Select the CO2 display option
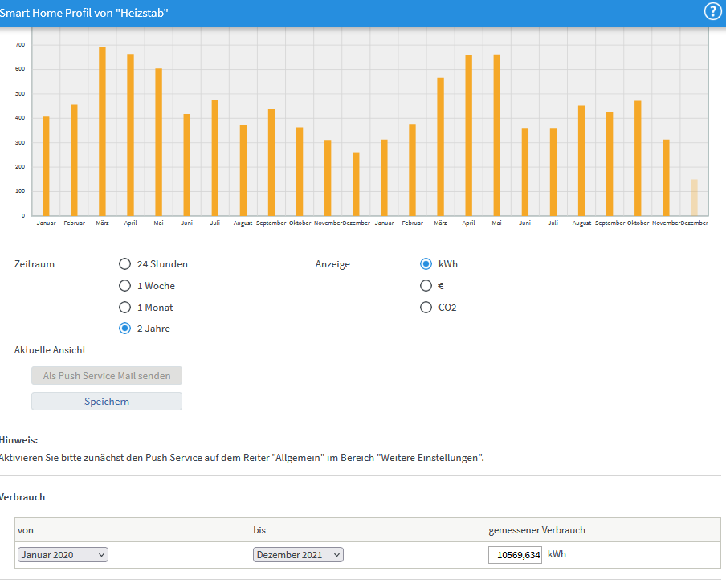 (426, 308)
